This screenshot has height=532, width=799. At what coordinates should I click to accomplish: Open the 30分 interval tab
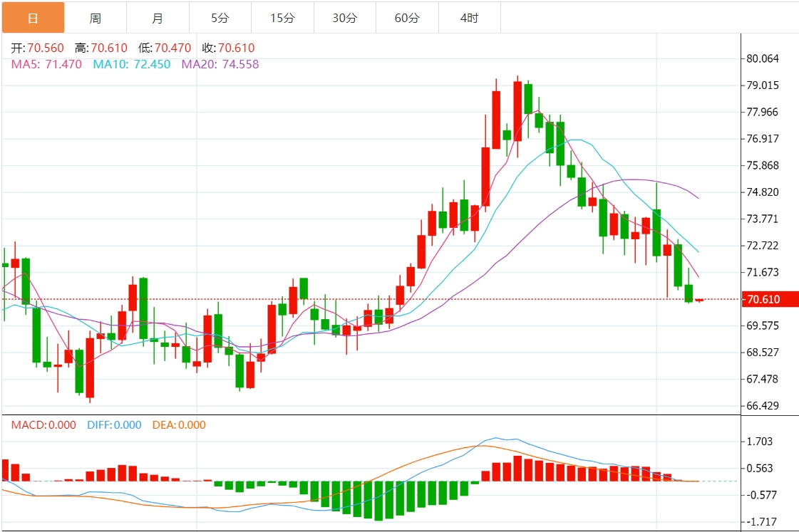[345, 18]
